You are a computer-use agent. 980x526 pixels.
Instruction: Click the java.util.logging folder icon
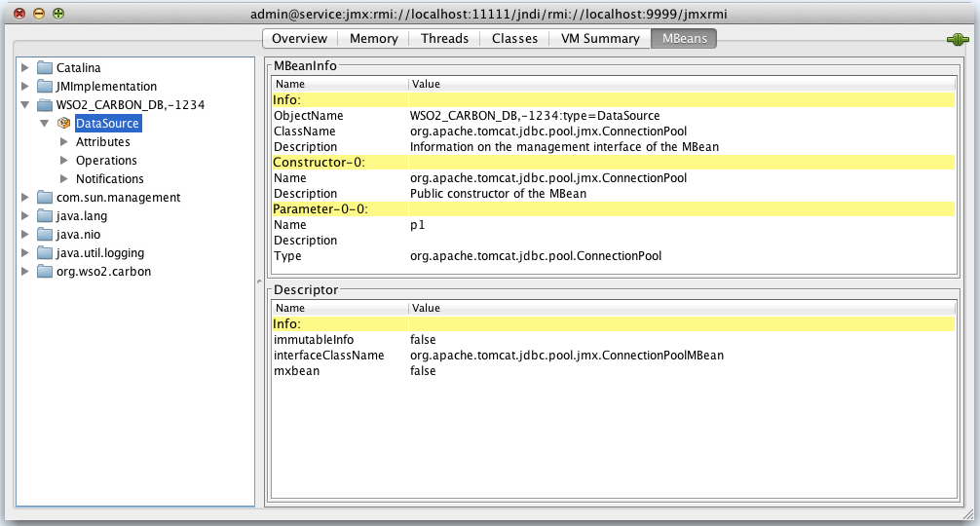pyautogui.click(x=45, y=253)
